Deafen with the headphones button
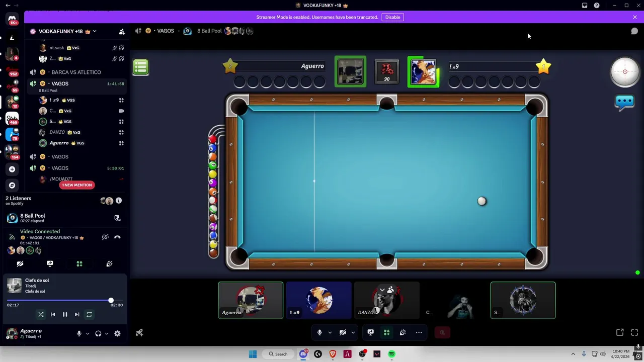The width and height of the screenshot is (644, 362). (98, 333)
